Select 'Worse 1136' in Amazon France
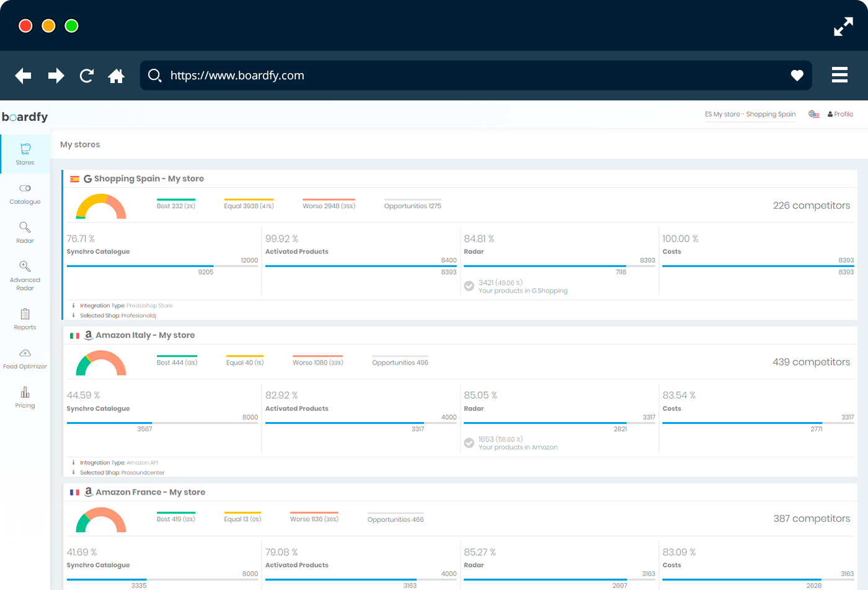 [x=314, y=517]
